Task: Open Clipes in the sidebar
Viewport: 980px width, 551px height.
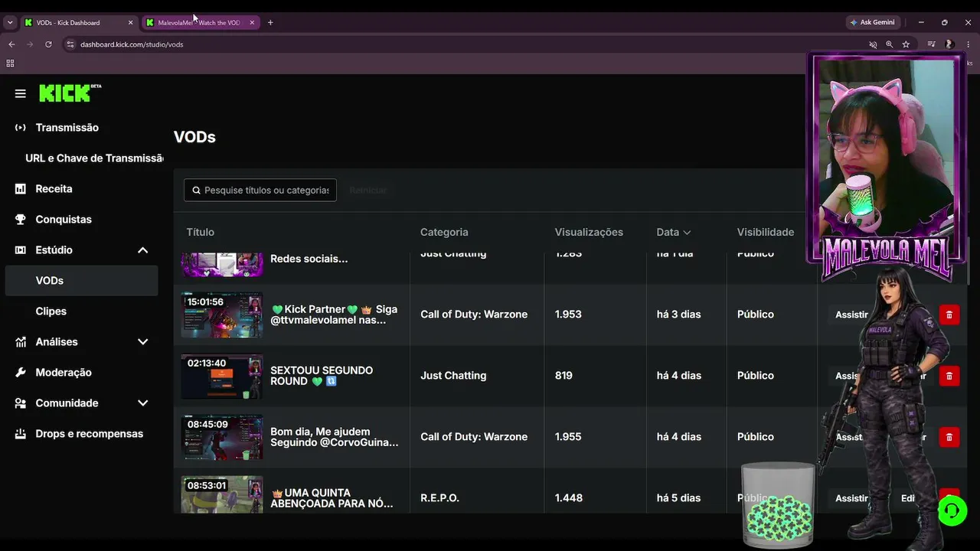Action: click(51, 311)
